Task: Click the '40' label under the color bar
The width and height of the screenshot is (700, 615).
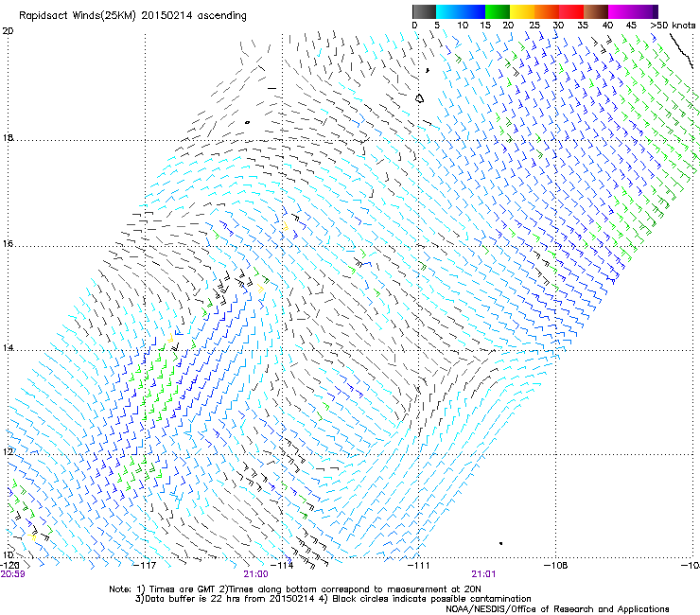Action: [x=607, y=26]
